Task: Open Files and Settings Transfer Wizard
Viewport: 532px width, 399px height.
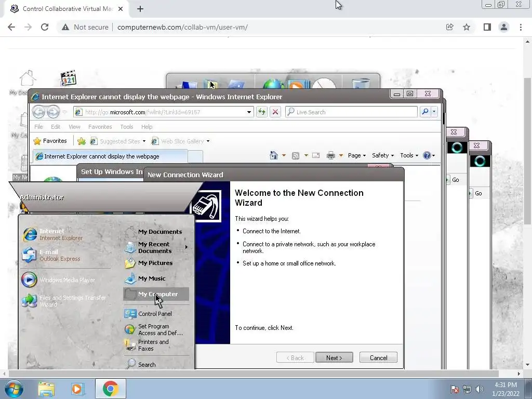Action: pyautogui.click(x=64, y=301)
